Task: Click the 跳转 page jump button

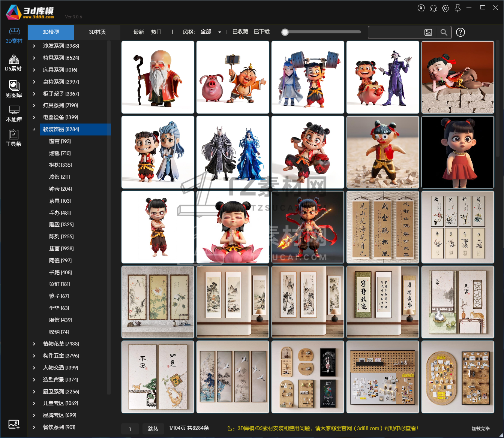Action: coord(153,429)
